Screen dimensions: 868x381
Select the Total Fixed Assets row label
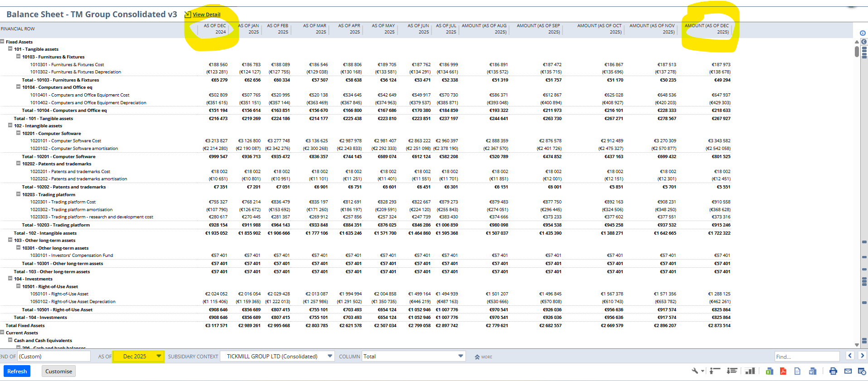(x=25, y=325)
